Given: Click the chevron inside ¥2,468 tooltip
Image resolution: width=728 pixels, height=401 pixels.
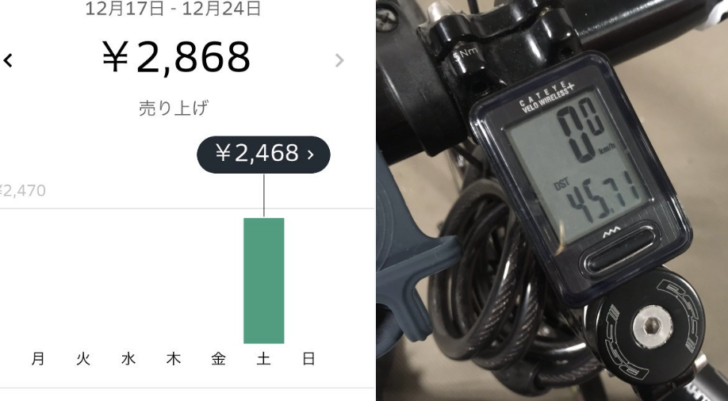Looking at the screenshot, I should (311, 155).
